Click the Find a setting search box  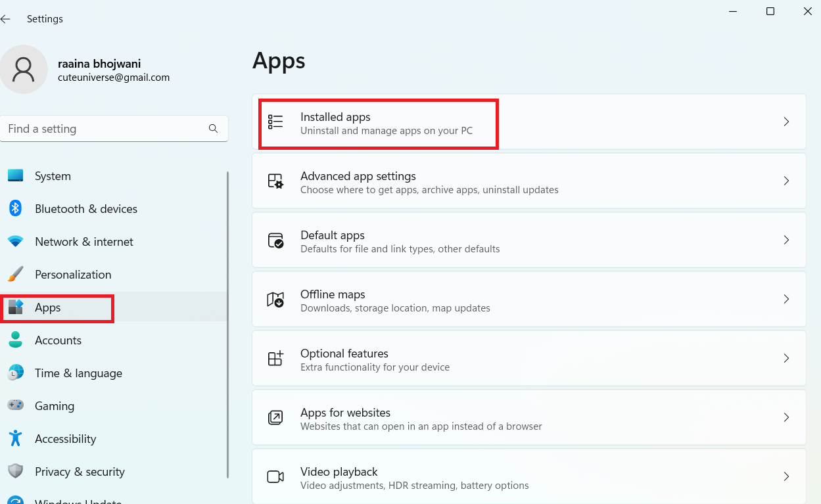pos(105,129)
